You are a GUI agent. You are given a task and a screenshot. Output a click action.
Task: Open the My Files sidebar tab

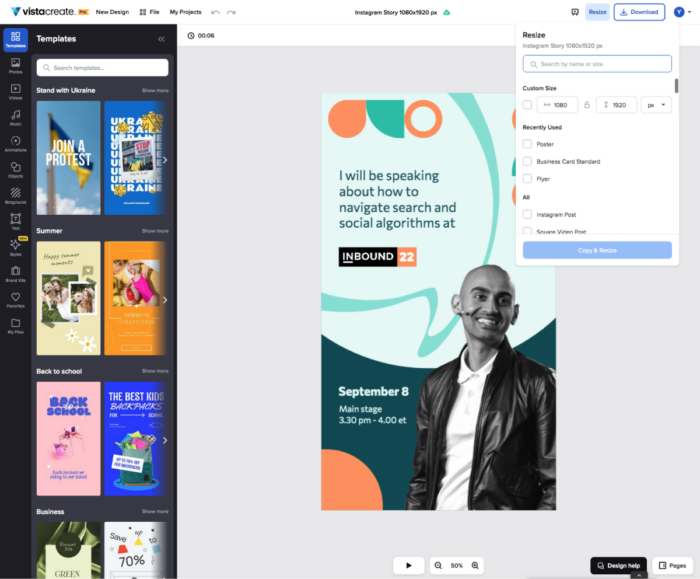point(16,326)
